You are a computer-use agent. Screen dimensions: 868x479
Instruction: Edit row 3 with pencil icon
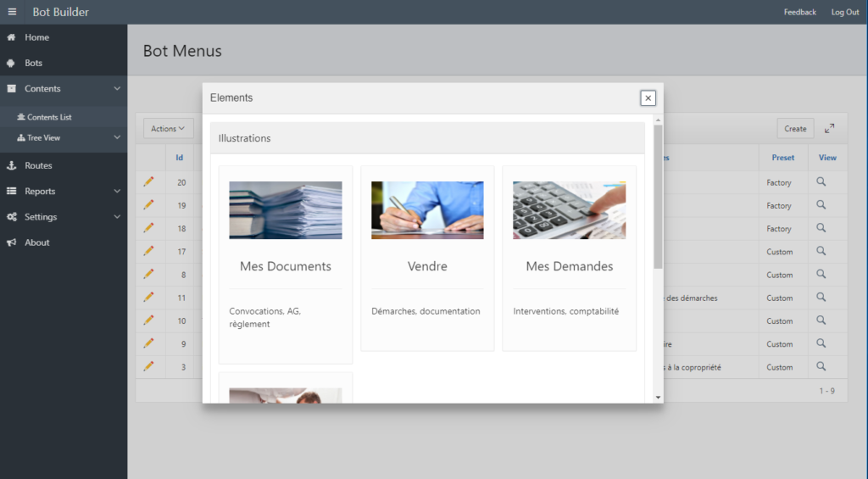[148, 366]
